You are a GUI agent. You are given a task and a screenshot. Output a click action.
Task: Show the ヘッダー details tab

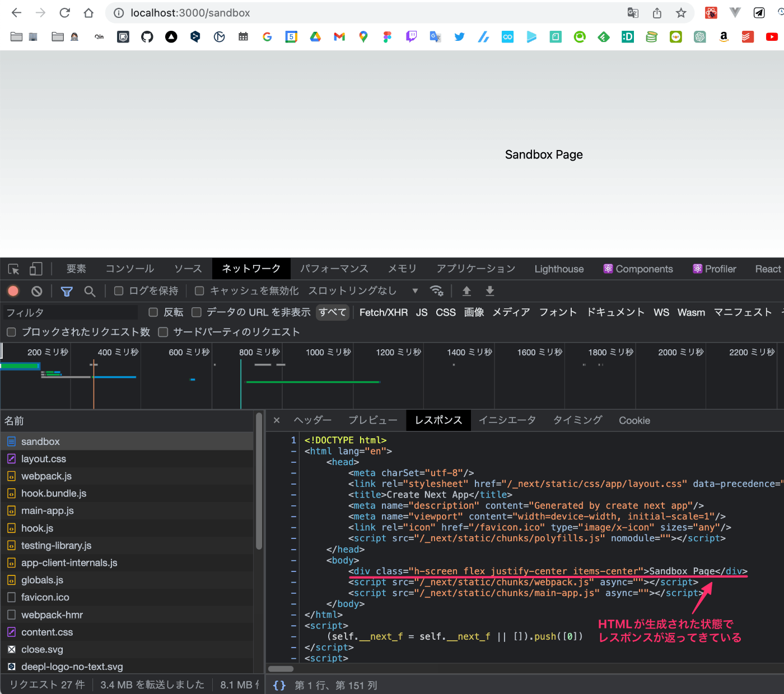pos(312,420)
